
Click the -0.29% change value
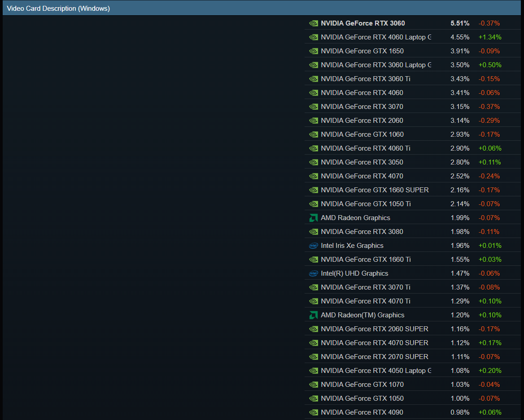tap(489, 121)
